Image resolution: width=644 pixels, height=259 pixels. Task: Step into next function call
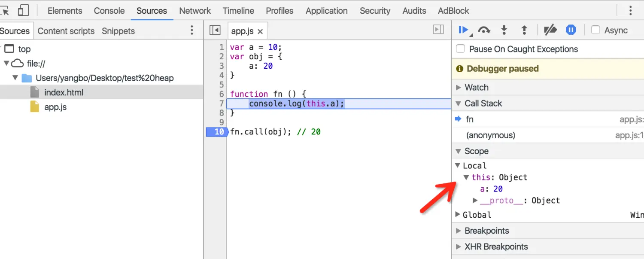[504, 30]
